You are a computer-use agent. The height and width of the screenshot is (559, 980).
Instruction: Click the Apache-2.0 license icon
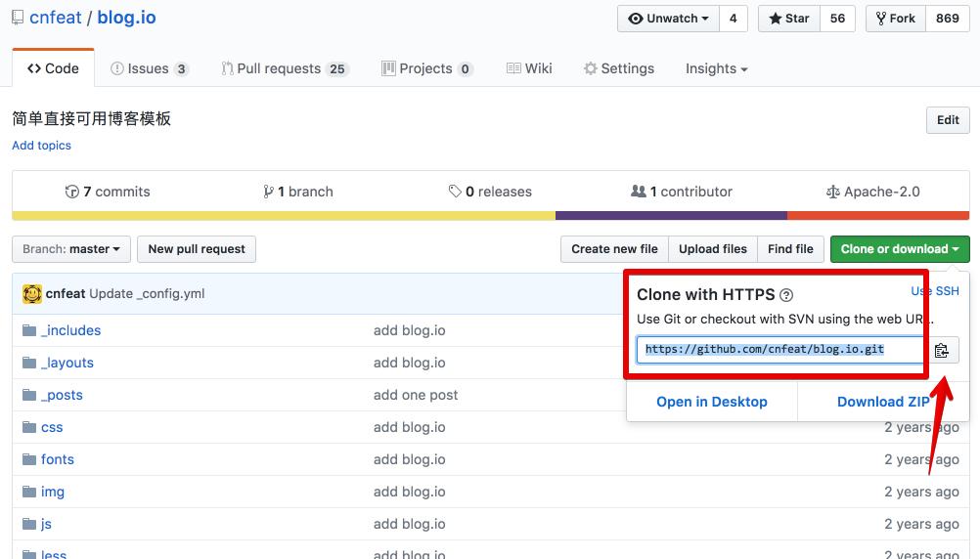(x=832, y=192)
